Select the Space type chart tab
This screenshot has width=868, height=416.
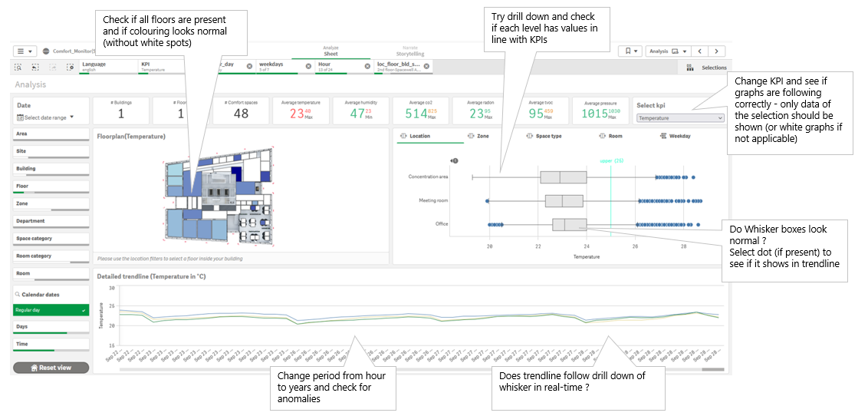(544, 136)
